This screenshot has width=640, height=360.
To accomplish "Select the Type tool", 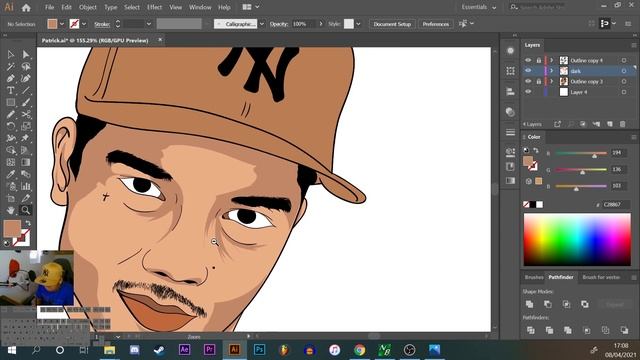I will [11, 90].
